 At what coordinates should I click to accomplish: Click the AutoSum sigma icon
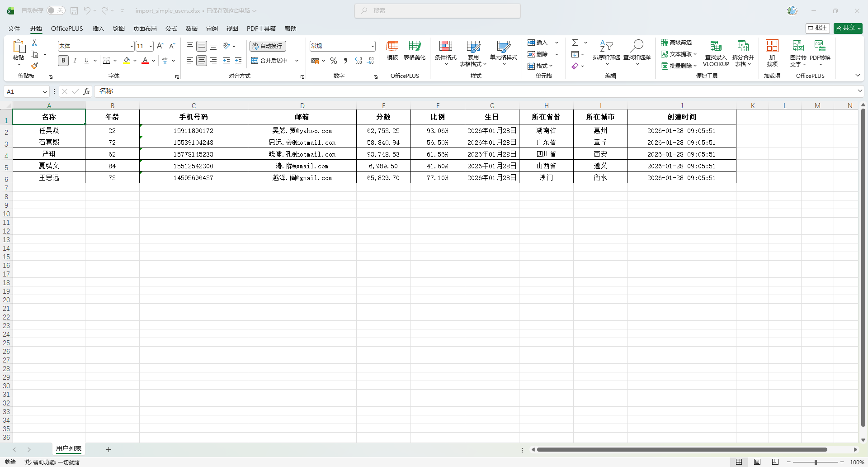tap(575, 43)
